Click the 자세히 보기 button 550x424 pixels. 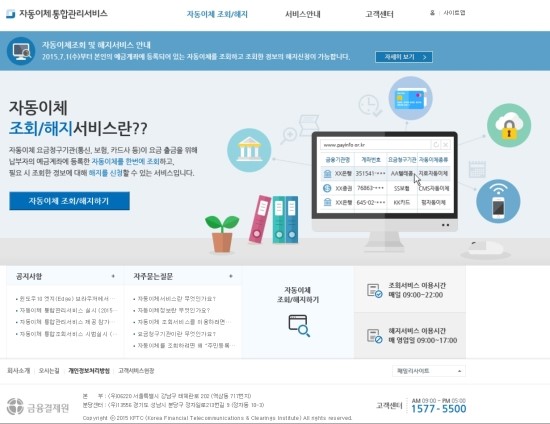click(x=404, y=57)
